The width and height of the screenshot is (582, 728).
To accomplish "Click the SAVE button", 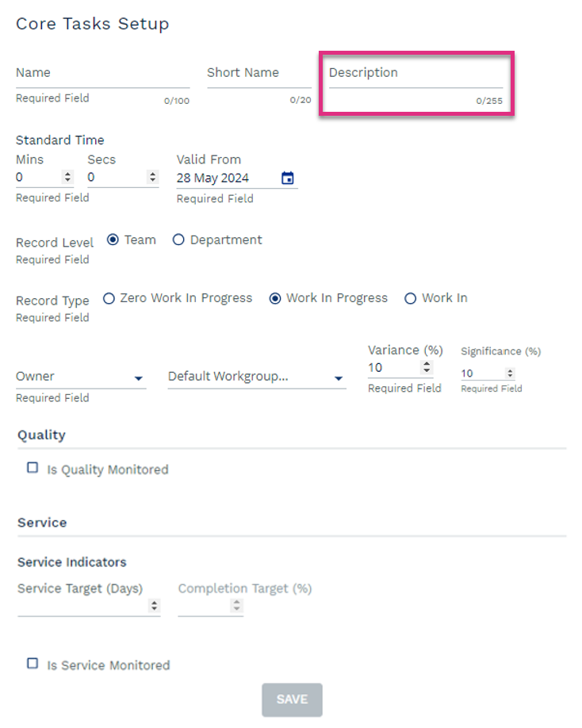I will coord(292,699).
